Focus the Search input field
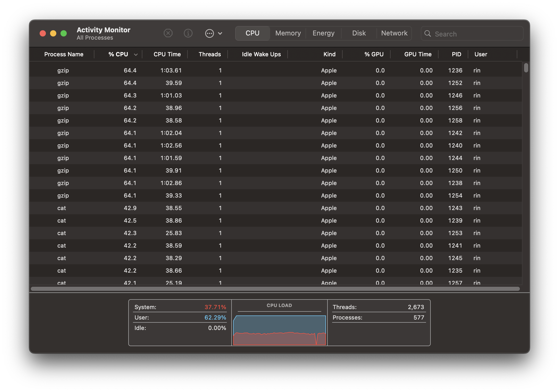 point(472,34)
